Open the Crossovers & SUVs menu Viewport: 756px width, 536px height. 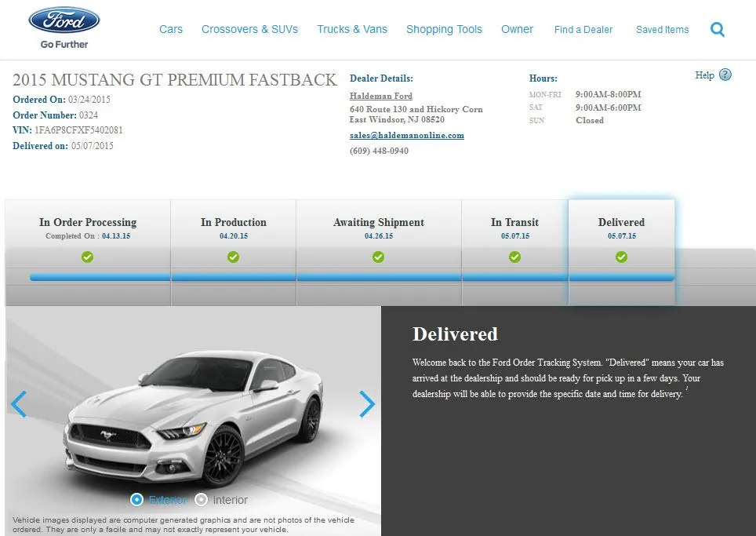(249, 30)
